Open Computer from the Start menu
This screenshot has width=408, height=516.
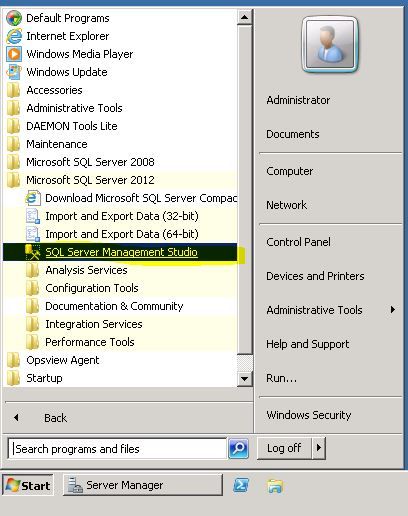click(x=290, y=171)
